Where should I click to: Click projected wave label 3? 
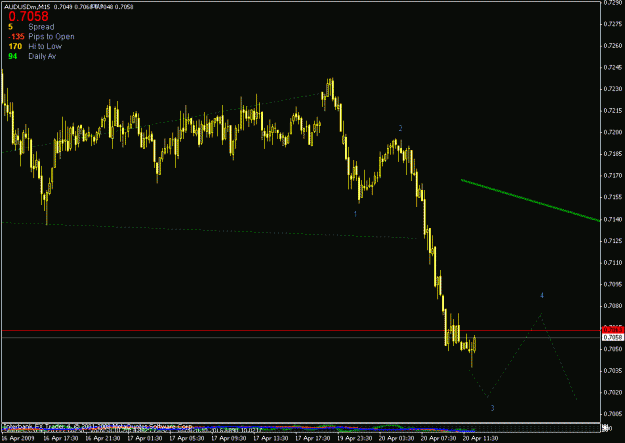point(492,408)
